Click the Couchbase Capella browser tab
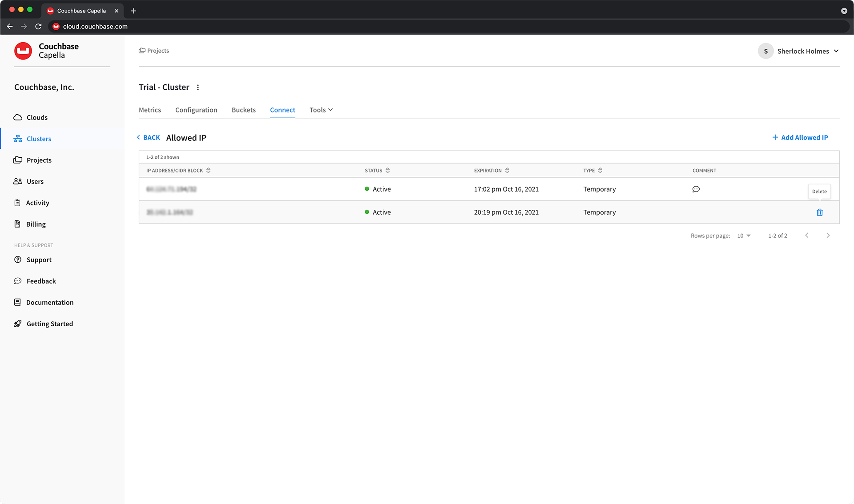The height and width of the screenshot is (504, 854). [x=82, y=11]
